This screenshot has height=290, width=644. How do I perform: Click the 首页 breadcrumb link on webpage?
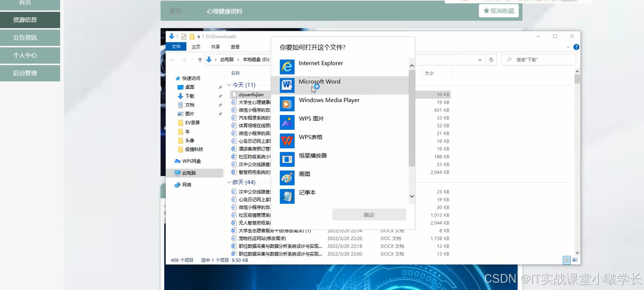pyautogui.click(x=175, y=12)
